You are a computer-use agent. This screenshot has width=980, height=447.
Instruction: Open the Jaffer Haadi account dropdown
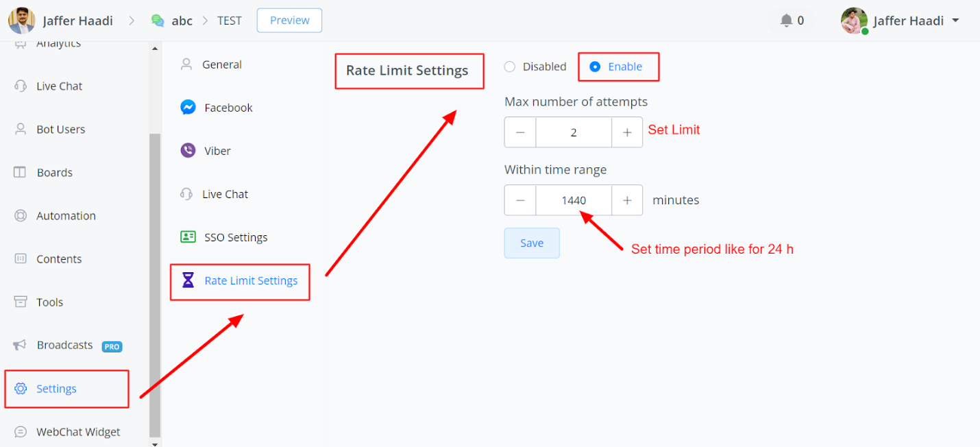pyautogui.click(x=955, y=21)
